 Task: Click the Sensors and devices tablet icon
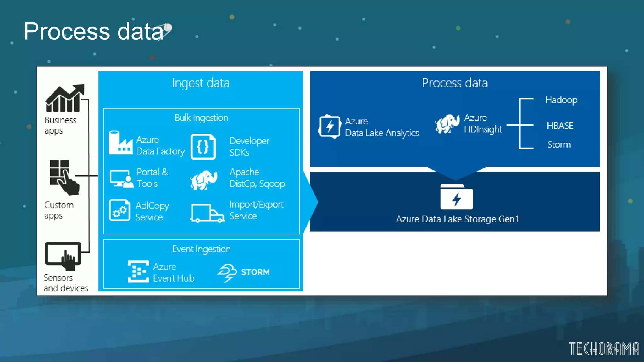[63, 256]
